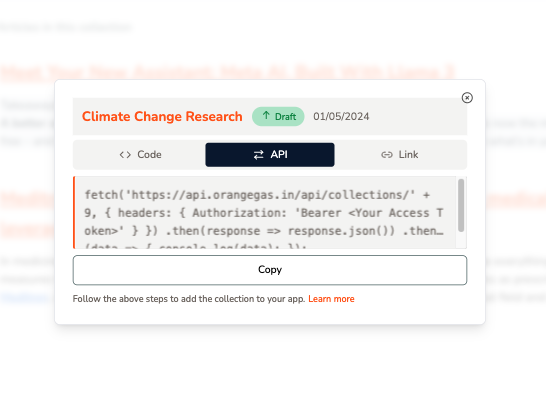Click 'Follow the above steps' helper text

[x=189, y=299]
